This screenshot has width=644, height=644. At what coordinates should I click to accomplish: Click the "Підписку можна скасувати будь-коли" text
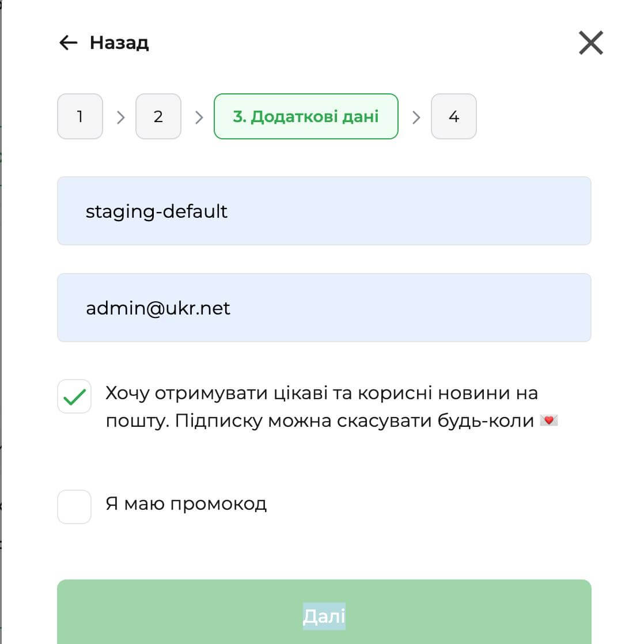click(x=354, y=421)
